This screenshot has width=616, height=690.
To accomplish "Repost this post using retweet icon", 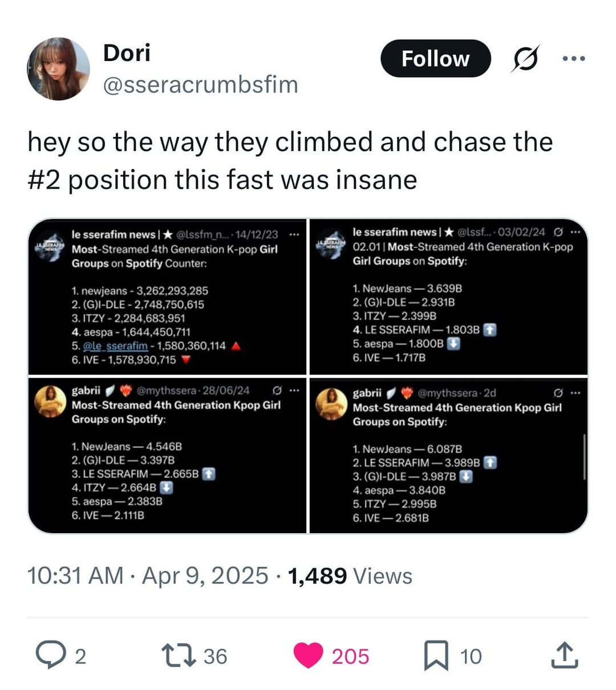I will (x=175, y=655).
